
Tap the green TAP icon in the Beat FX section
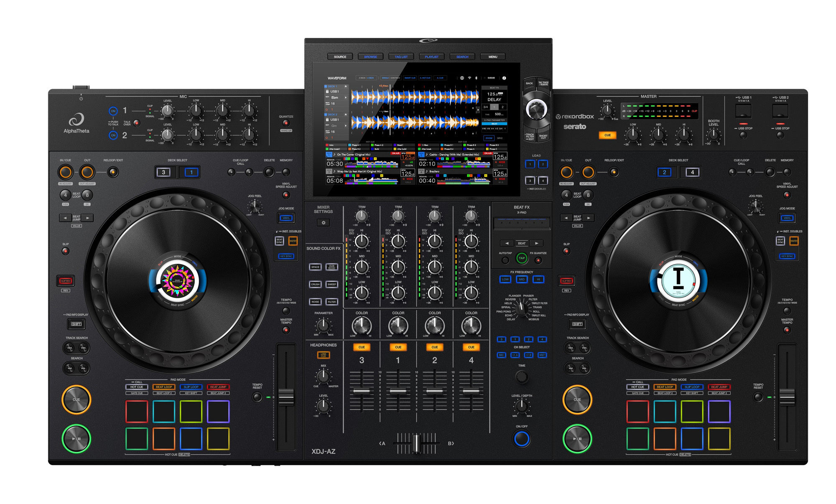coord(521,259)
